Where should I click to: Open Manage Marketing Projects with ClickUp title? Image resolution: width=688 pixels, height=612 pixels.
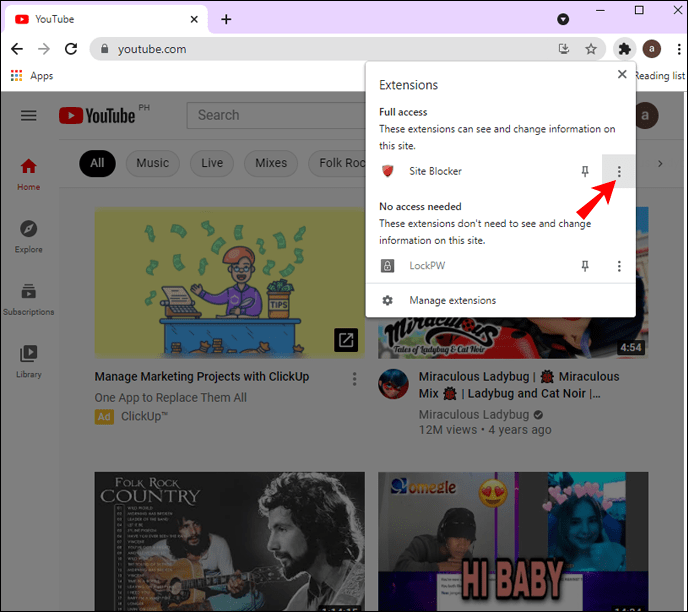point(202,376)
